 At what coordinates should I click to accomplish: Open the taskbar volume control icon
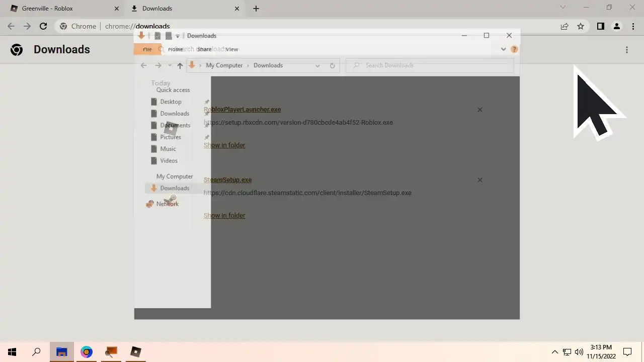point(579,352)
